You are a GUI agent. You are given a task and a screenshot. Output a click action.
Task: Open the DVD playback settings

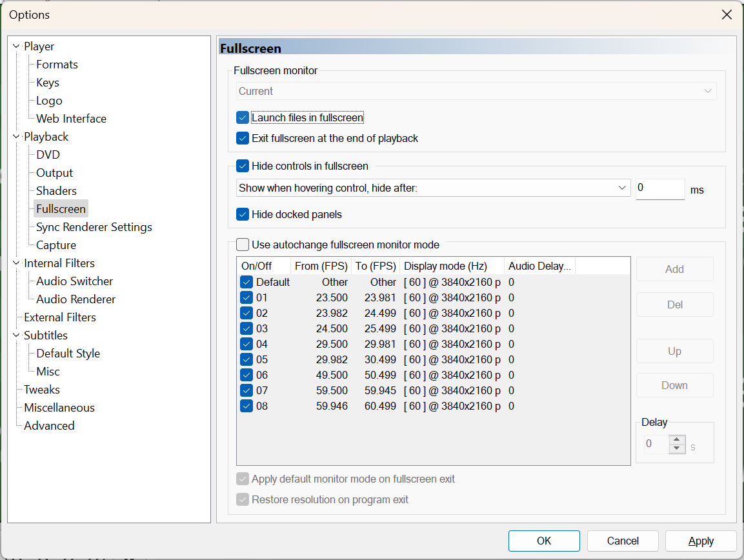pos(47,154)
